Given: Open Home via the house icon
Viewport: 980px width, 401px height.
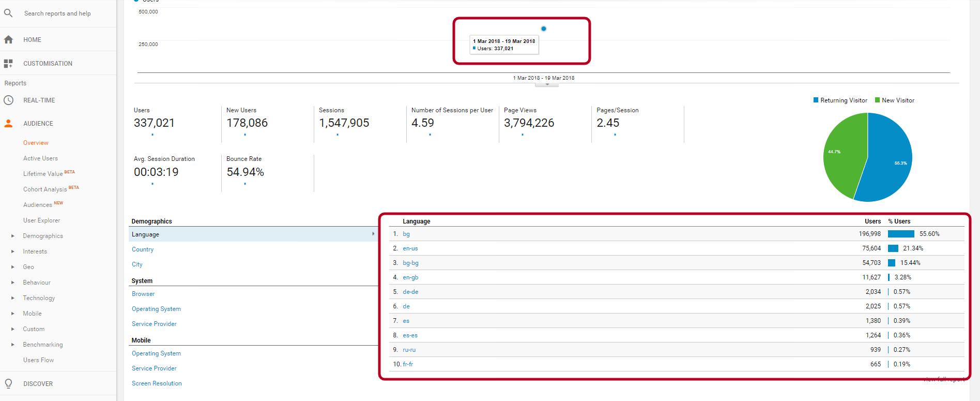Looking at the screenshot, I should 8,39.
